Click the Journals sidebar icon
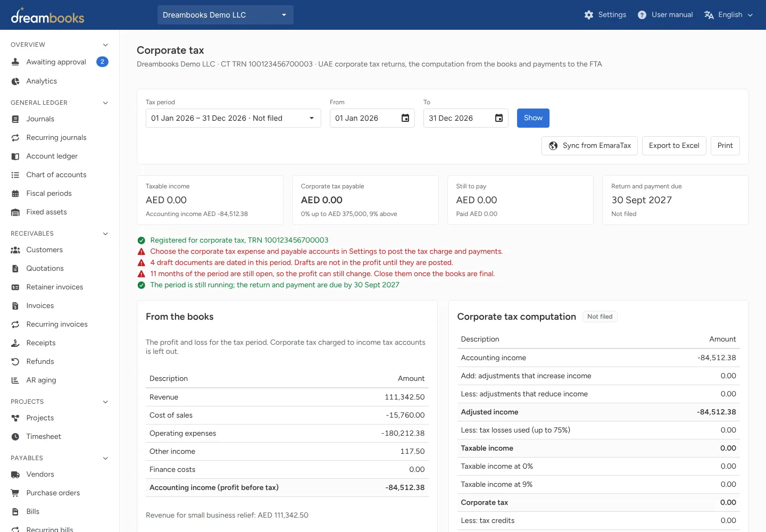Viewport: 766px width, 532px height. click(x=15, y=119)
